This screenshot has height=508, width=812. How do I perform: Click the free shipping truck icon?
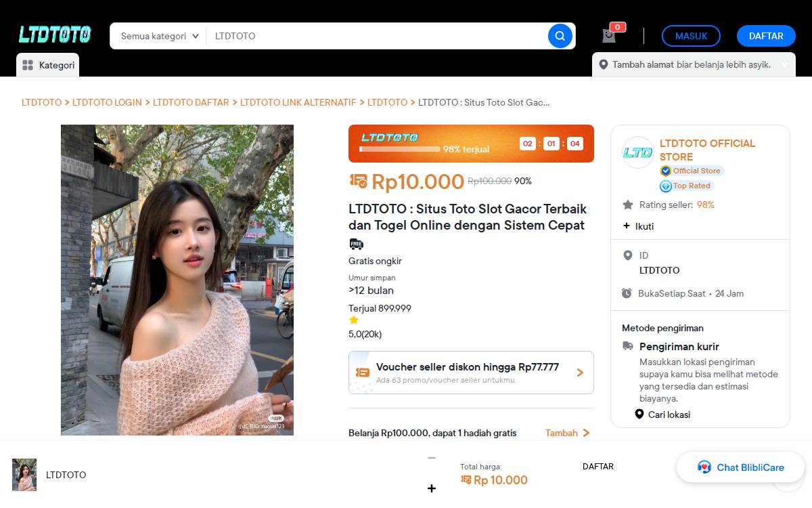click(356, 245)
